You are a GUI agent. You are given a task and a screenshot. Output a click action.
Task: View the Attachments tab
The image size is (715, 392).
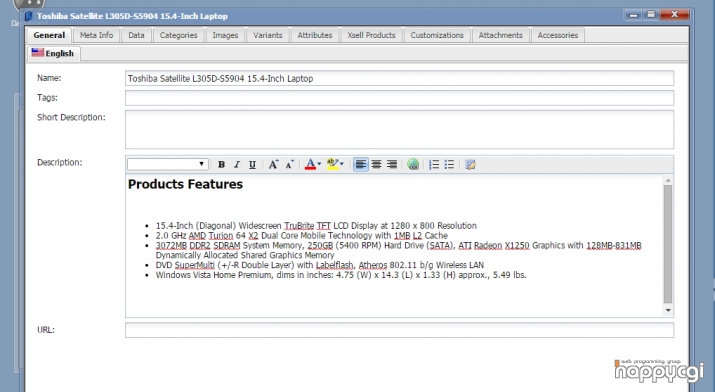click(x=500, y=35)
